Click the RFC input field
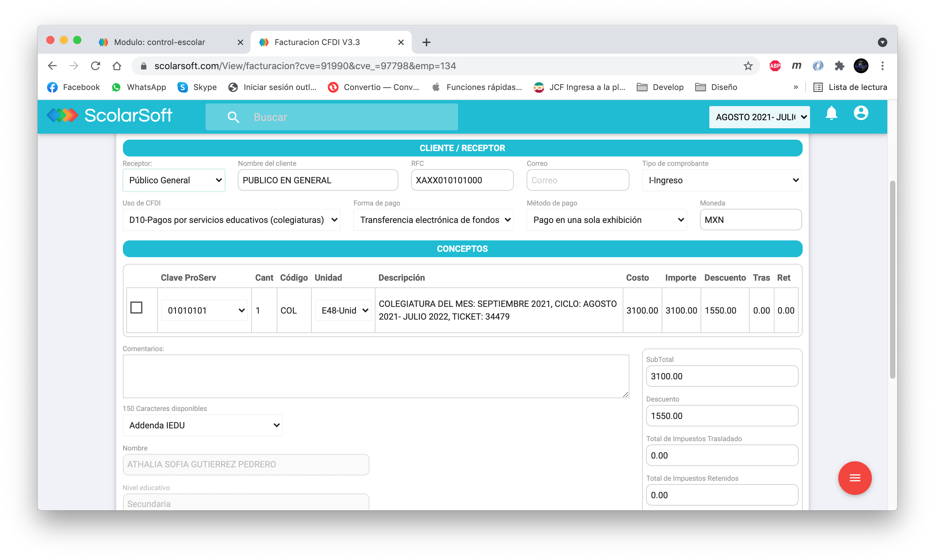 (462, 180)
